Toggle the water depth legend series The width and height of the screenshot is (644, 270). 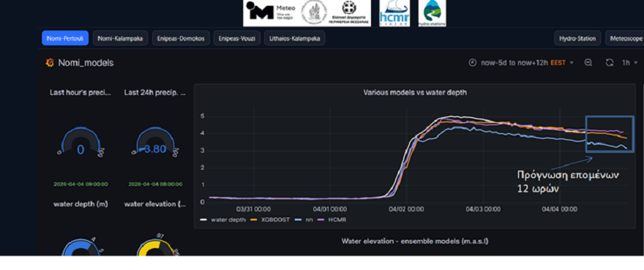[222, 220]
